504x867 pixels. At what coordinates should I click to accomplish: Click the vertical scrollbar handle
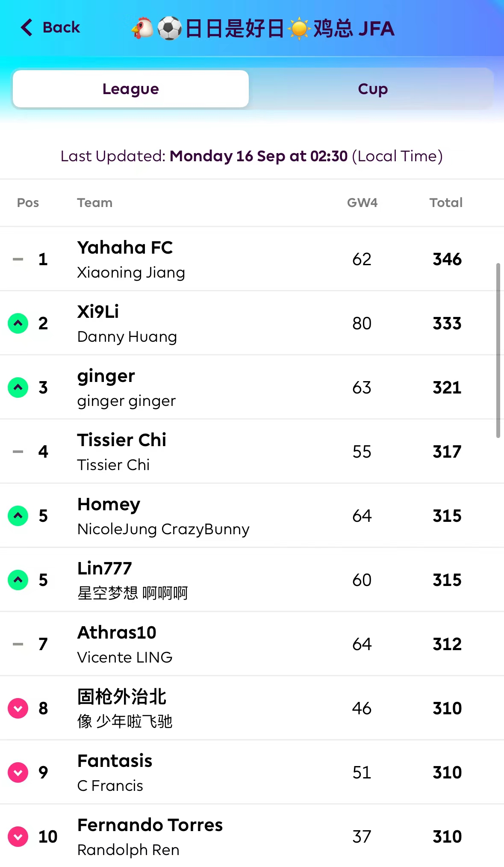point(498,351)
